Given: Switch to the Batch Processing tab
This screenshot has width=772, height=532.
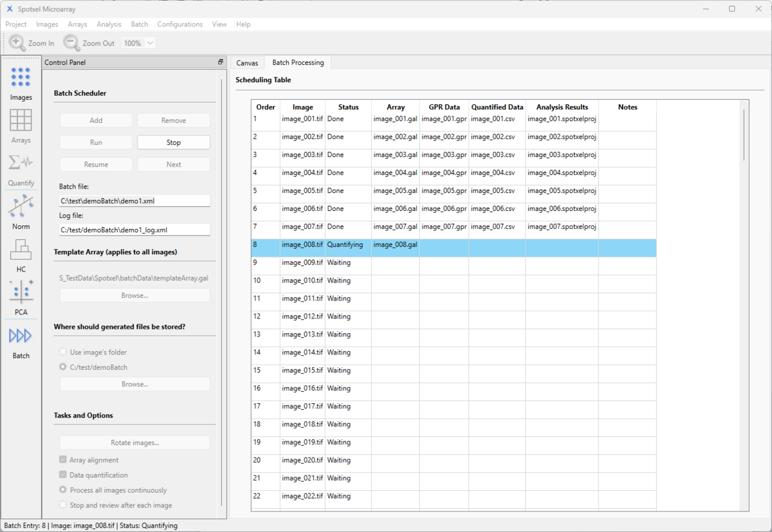Looking at the screenshot, I should tap(298, 62).
